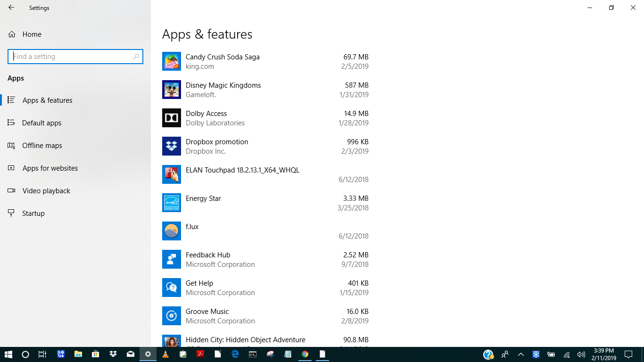The image size is (644, 362).
Task: Click the Home icon in the sidebar
Action: (12, 34)
